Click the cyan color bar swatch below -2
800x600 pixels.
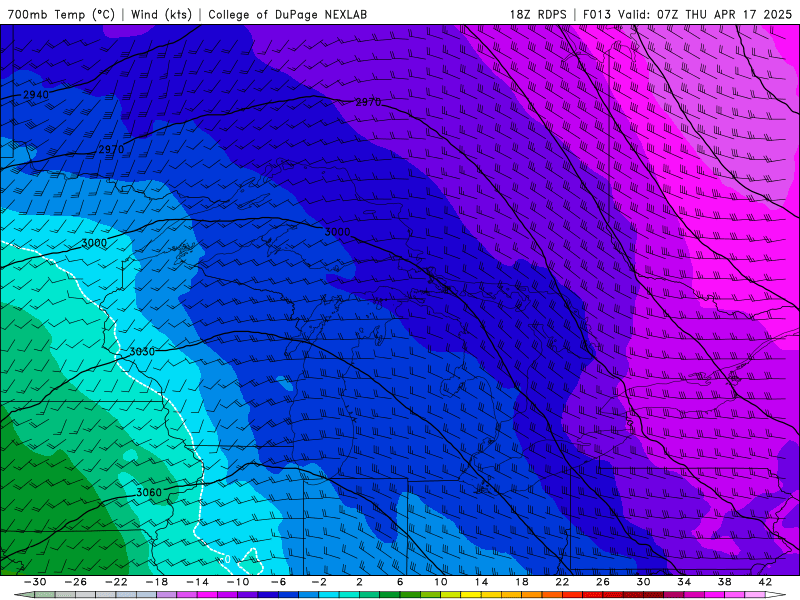(x=329, y=595)
